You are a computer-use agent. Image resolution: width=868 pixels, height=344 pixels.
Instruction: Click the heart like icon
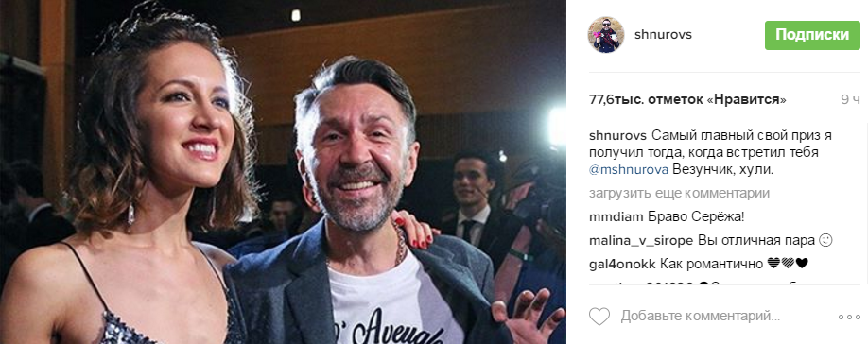point(599,317)
